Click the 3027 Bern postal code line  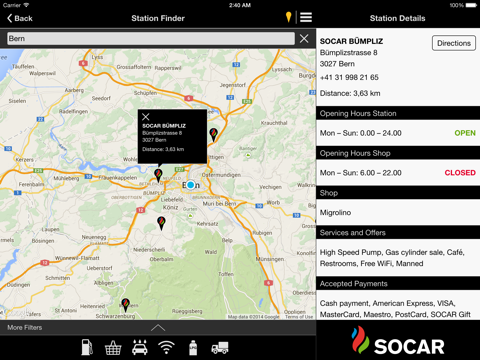(337, 64)
